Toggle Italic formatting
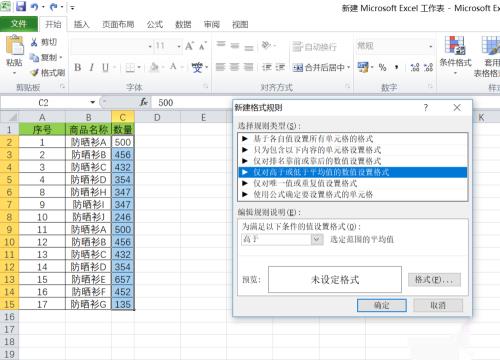The height and width of the screenshot is (360, 500). (x=92, y=68)
